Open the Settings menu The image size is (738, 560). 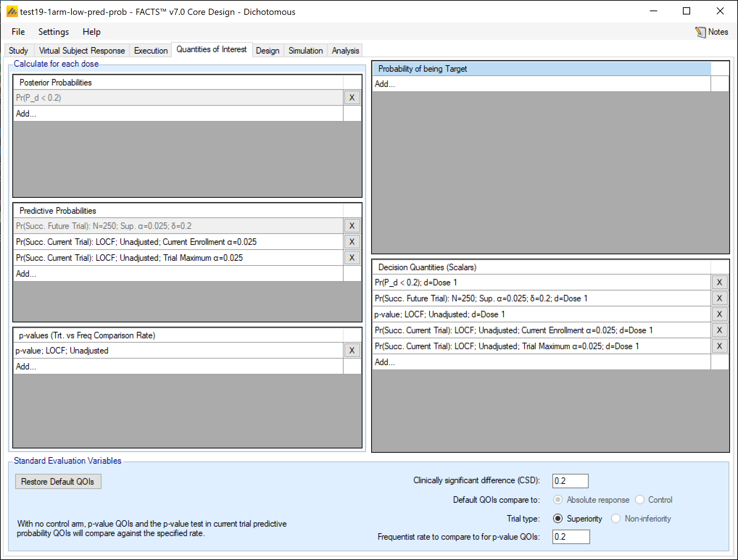(x=53, y=32)
